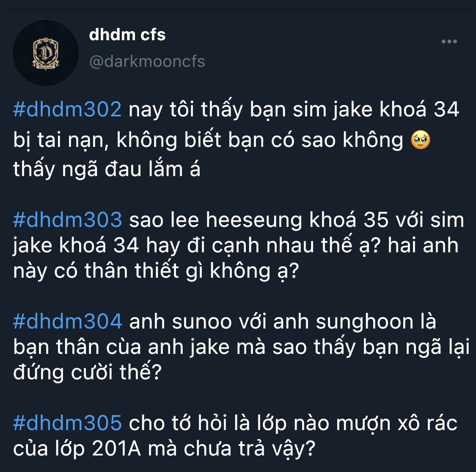
Task: Tap the pleading face emoji
Action: (420, 140)
